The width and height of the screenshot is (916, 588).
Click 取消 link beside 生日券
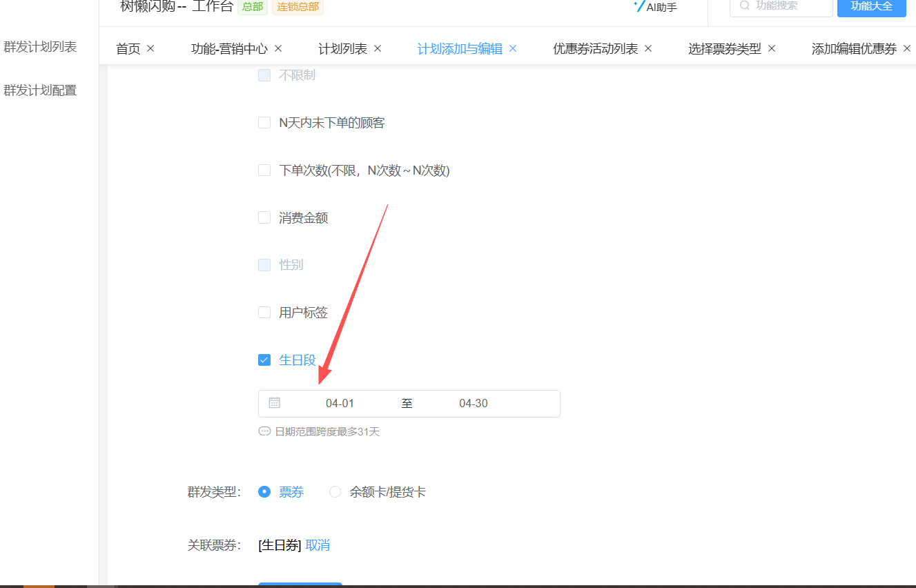[x=318, y=545]
